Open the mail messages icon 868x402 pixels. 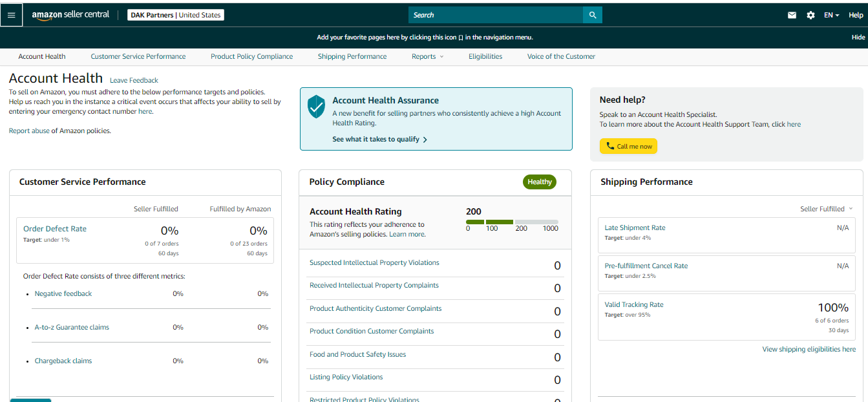pyautogui.click(x=792, y=15)
